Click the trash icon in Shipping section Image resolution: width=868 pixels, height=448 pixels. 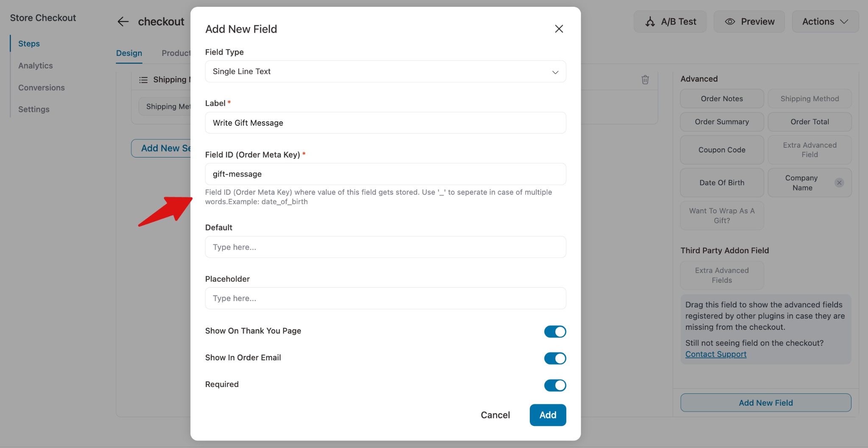tap(645, 80)
